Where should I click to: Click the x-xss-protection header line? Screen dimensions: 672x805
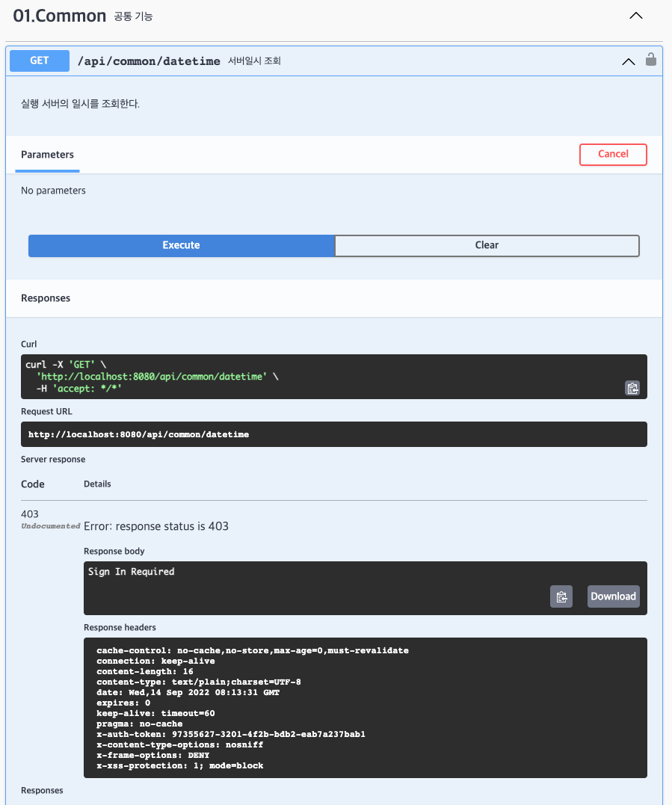[179, 765]
